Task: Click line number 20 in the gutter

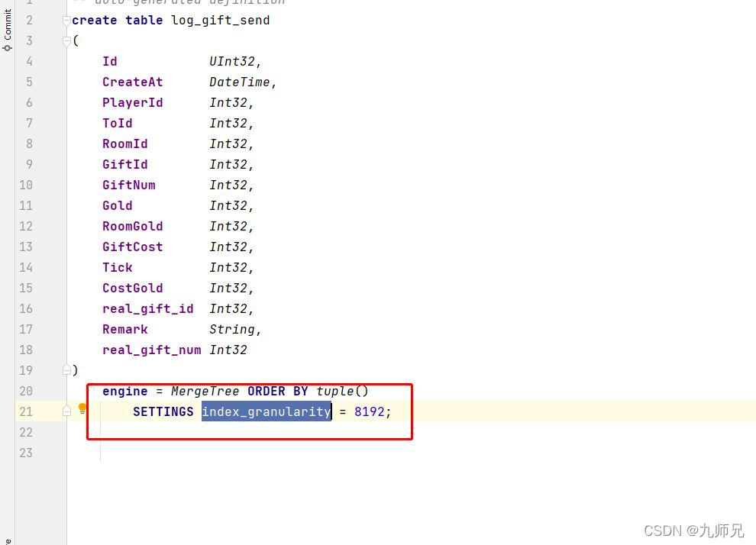Action: click(x=26, y=392)
